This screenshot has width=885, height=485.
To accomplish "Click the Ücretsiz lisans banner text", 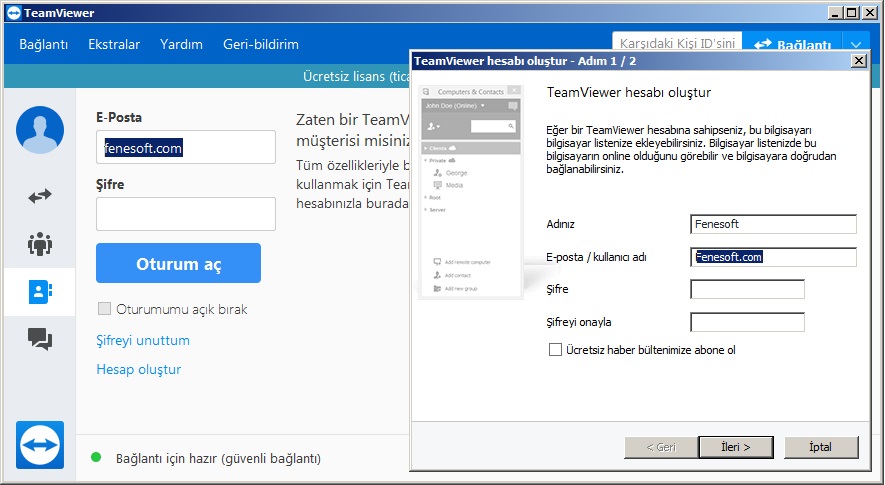I will [x=356, y=76].
